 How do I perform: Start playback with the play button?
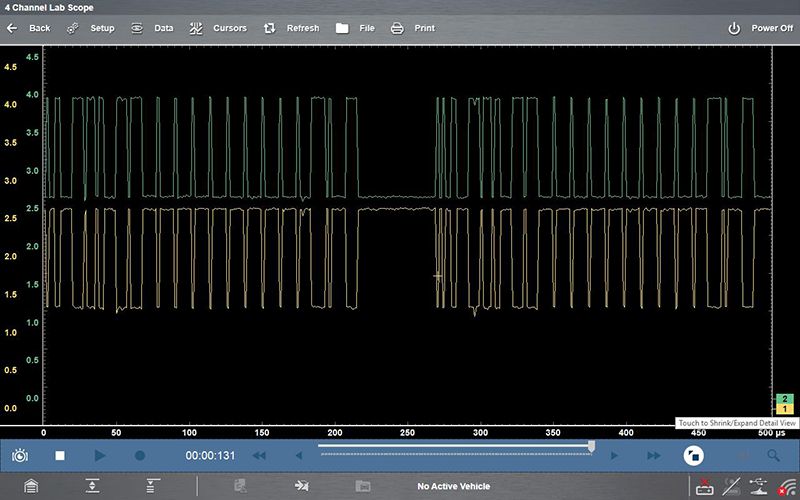click(x=100, y=456)
